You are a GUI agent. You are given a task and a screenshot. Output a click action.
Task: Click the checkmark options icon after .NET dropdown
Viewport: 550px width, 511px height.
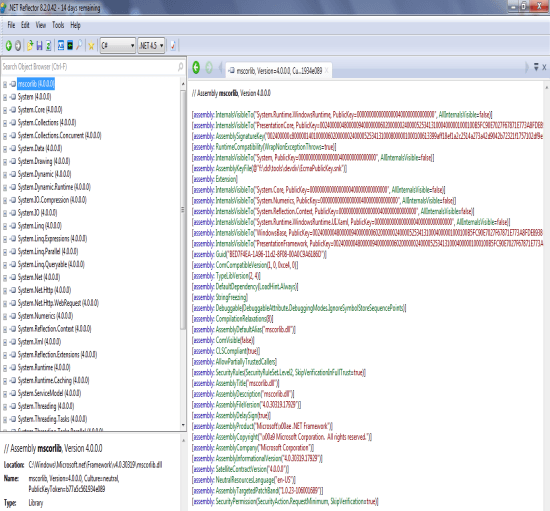coord(173,46)
